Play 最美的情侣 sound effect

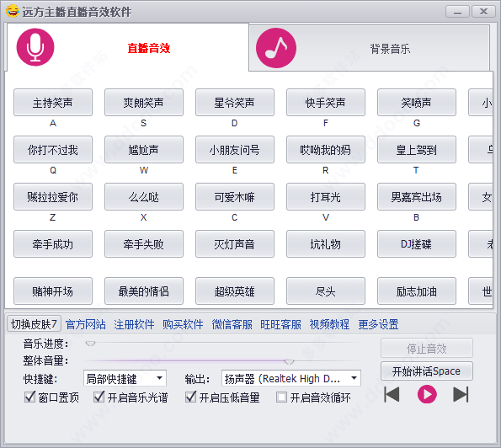pyautogui.click(x=144, y=291)
